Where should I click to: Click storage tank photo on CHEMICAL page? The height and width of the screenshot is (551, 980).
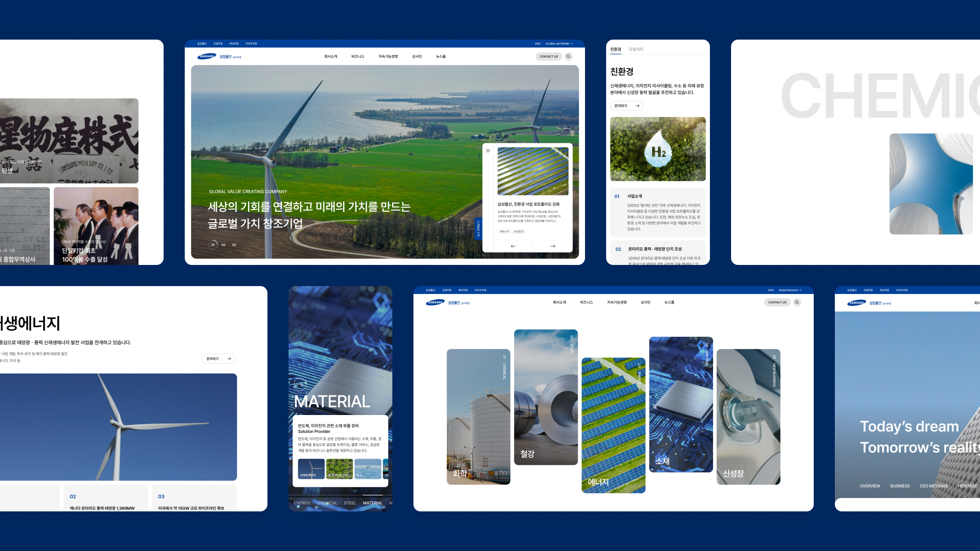[x=931, y=184]
